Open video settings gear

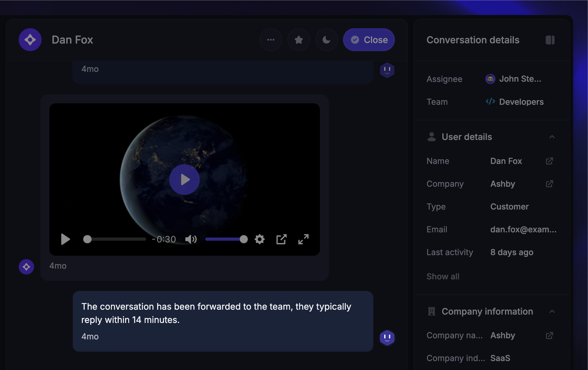click(x=259, y=239)
